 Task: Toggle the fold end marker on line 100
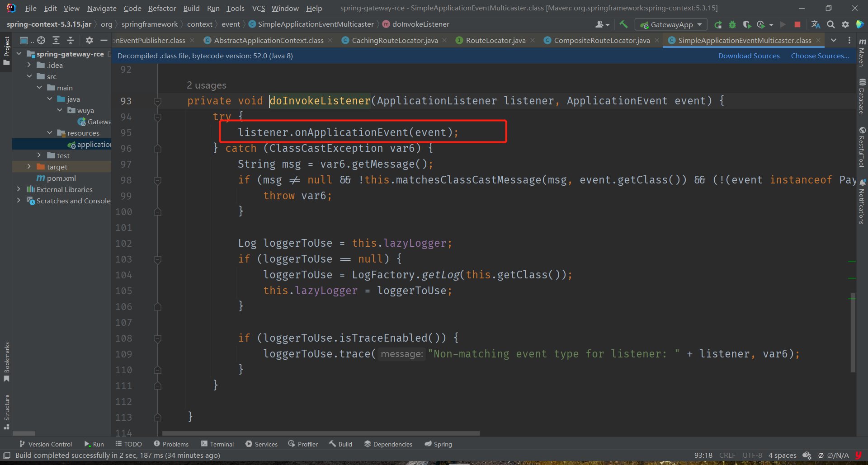click(x=158, y=211)
